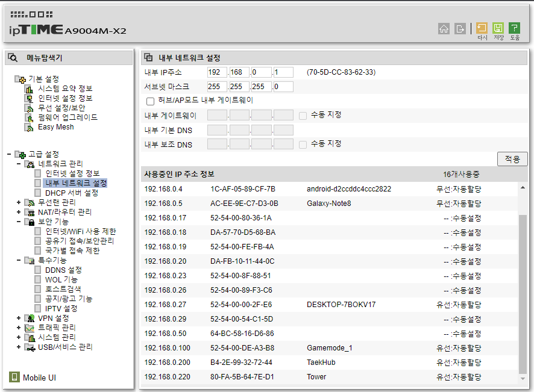
Task: Check 수동 지정 for 내부 게이트웨이
Action: [303, 116]
